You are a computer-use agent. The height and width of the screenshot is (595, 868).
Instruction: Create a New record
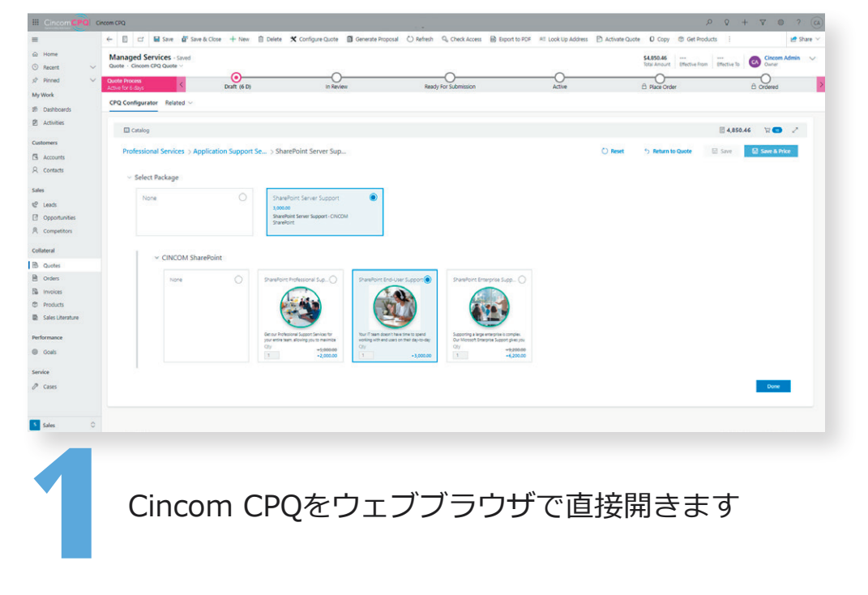point(239,39)
